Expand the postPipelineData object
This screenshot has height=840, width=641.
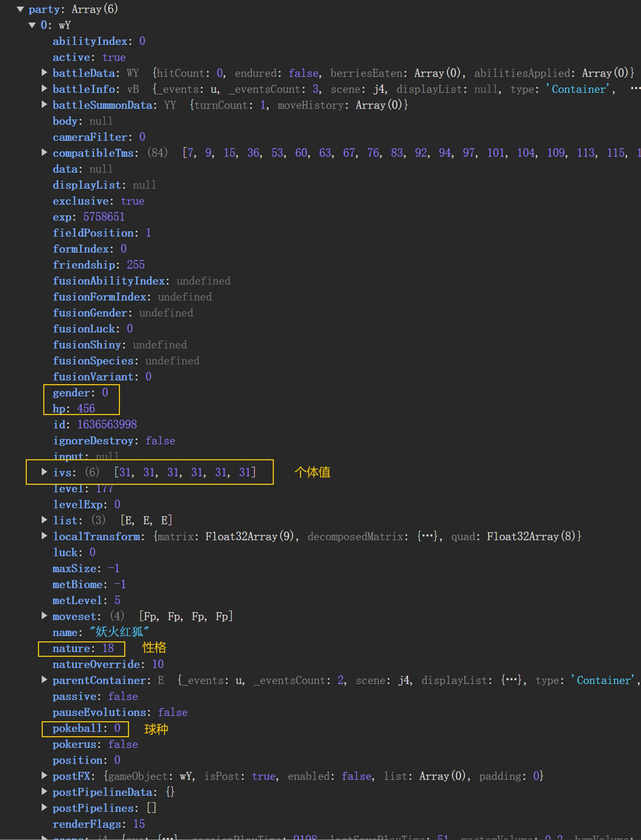(45, 792)
